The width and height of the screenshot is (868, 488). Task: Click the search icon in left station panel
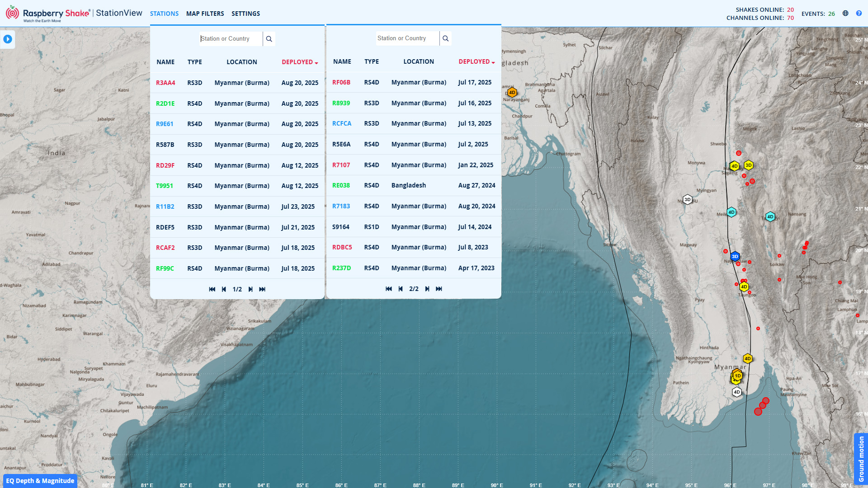click(x=269, y=39)
